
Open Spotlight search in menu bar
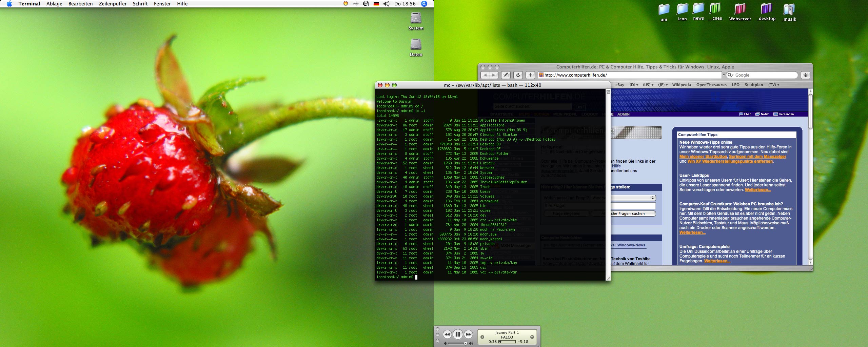(424, 4)
